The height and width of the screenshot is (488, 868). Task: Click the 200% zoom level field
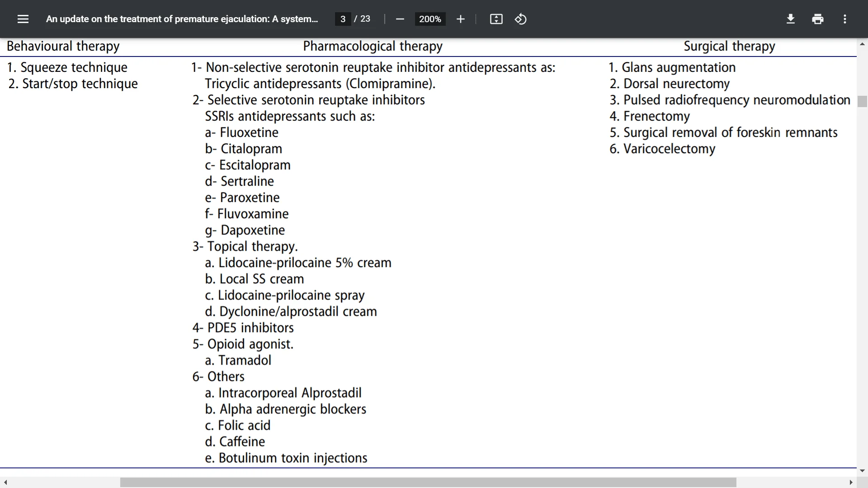click(430, 19)
